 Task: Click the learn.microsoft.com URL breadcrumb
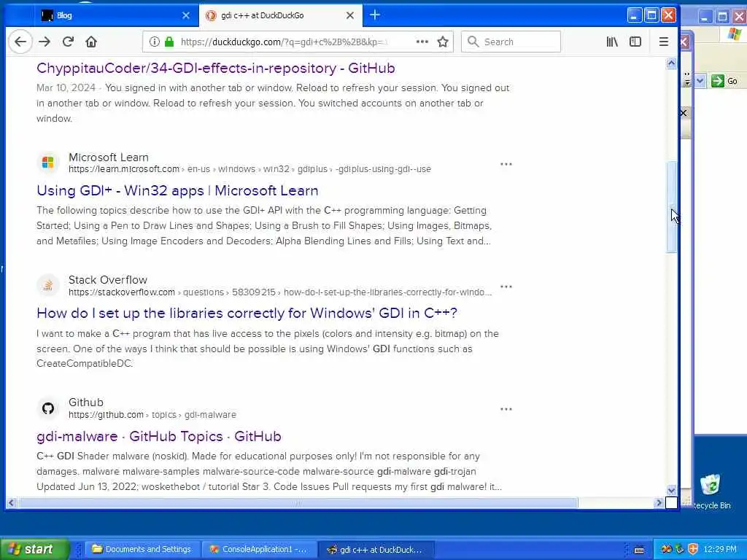[249, 169]
